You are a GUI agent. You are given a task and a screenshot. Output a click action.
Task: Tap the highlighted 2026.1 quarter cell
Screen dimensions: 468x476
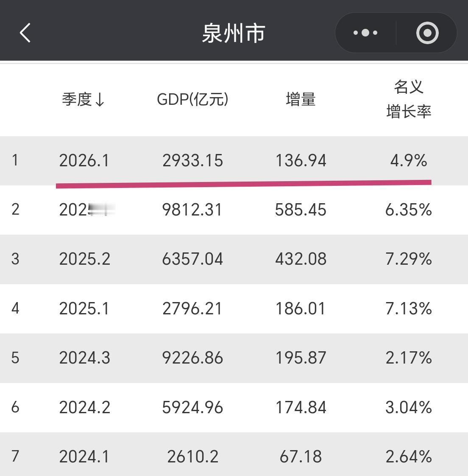[84, 160]
